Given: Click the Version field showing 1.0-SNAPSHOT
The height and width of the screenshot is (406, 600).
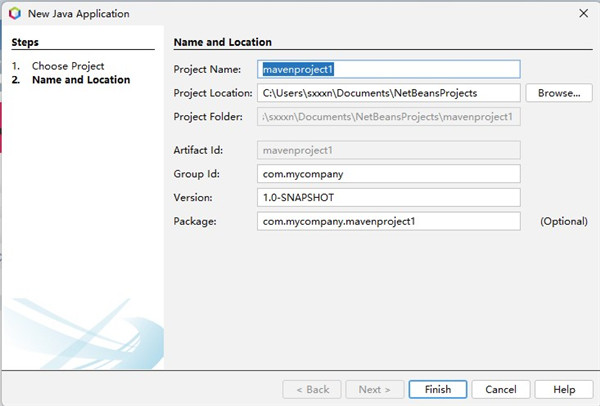Looking at the screenshot, I should pyautogui.click(x=389, y=197).
